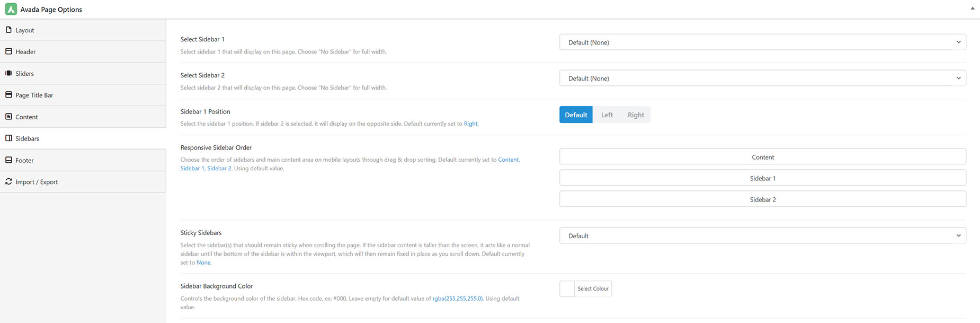Click the Content item in responsive order
Image resolution: width=980 pixels, height=323 pixels.
[x=763, y=157]
